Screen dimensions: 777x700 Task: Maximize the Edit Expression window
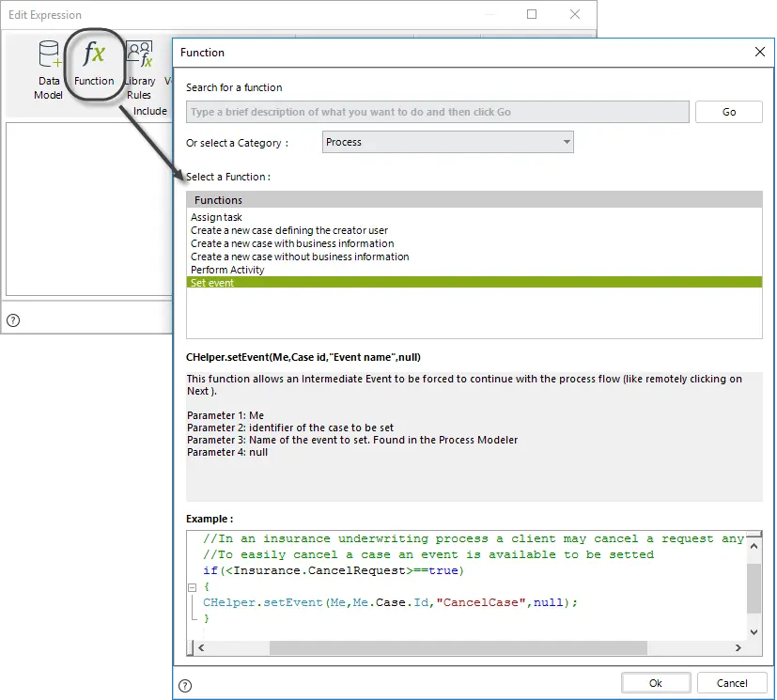pyautogui.click(x=532, y=14)
